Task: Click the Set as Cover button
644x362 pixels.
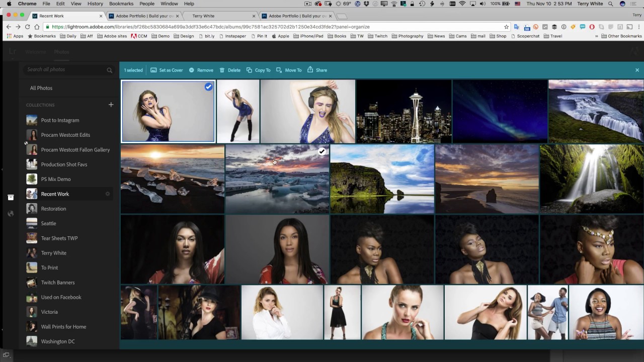Action: (167, 70)
